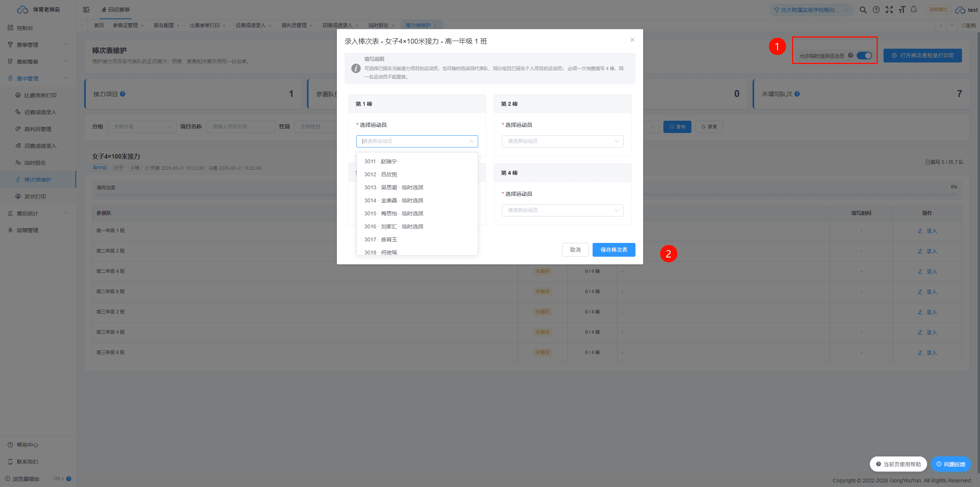Click the 当前页使用帮助 button
The height and width of the screenshot is (487, 980).
898,464
